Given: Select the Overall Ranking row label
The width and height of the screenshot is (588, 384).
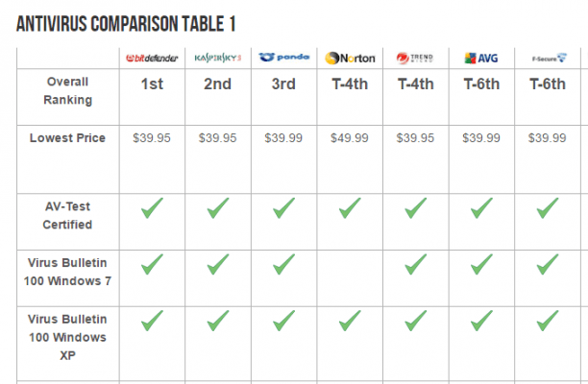Looking at the screenshot, I should [67, 90].
